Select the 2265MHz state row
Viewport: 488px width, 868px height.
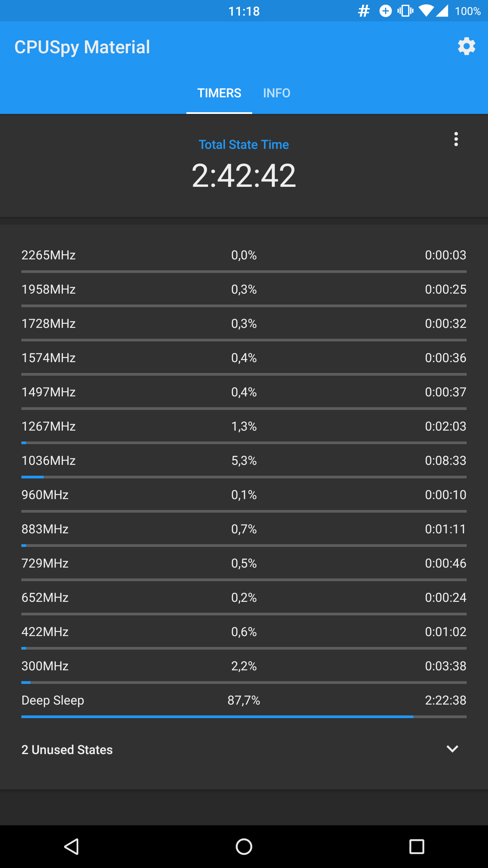[x=244, y=255]
